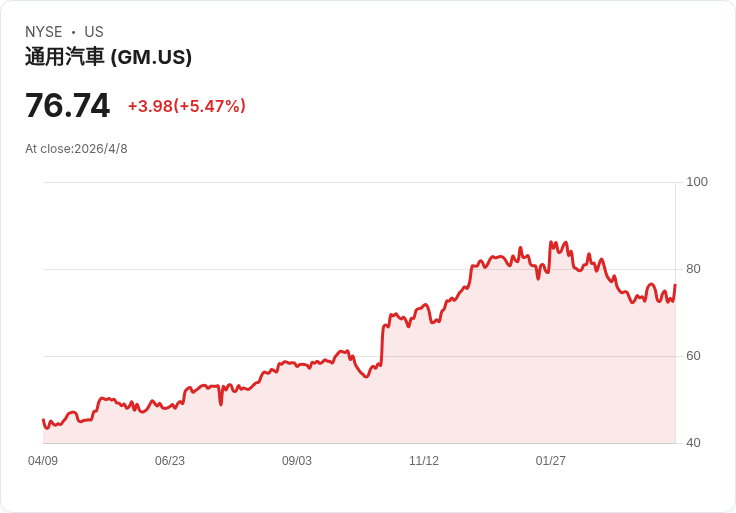Click the At close:2026/4/8 timestamp

[x=76, y=149]
